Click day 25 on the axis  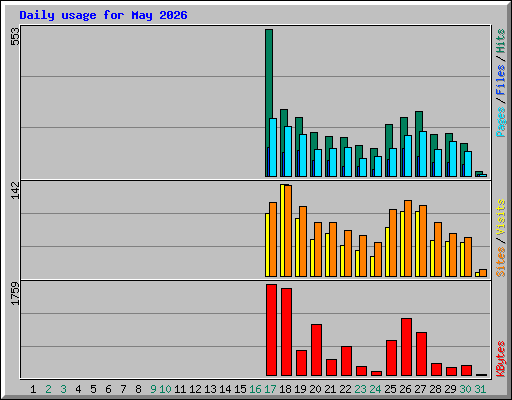click(390, 389)
